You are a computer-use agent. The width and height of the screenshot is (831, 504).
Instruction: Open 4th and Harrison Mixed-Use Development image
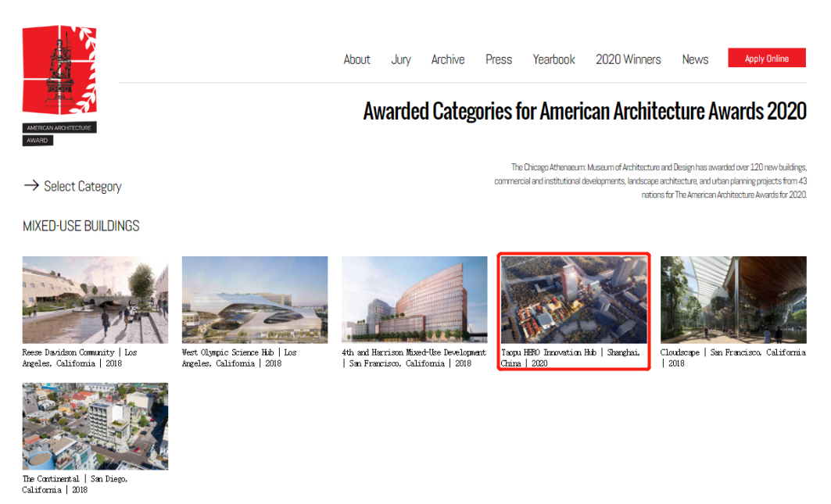(414, 300)
